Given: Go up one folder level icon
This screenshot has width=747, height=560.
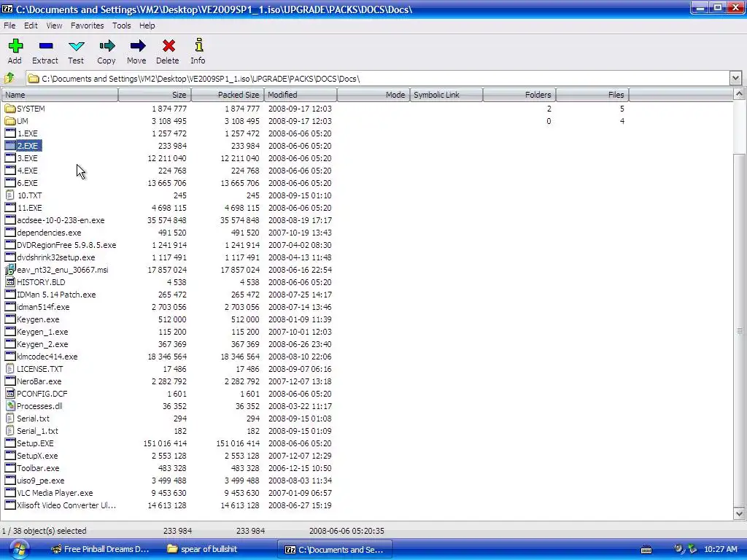Looking at the screenshot, I should (9, 77).
